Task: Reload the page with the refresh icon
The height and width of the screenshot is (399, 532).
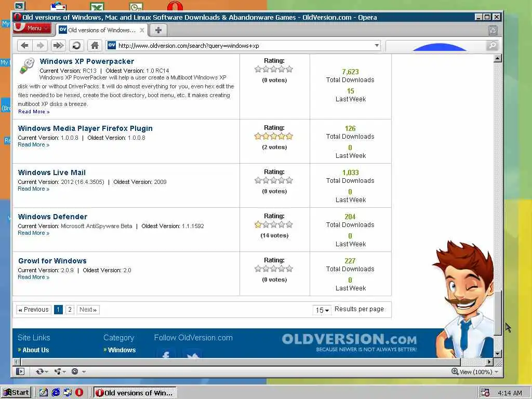Action: coord(77,46)
